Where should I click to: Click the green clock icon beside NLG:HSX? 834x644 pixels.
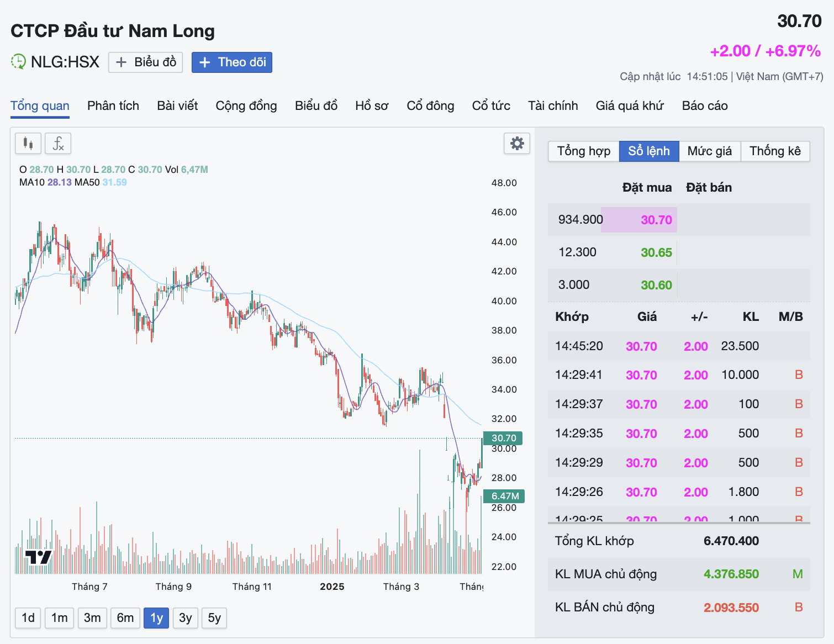pyautogui.click(x=18, y=61)
